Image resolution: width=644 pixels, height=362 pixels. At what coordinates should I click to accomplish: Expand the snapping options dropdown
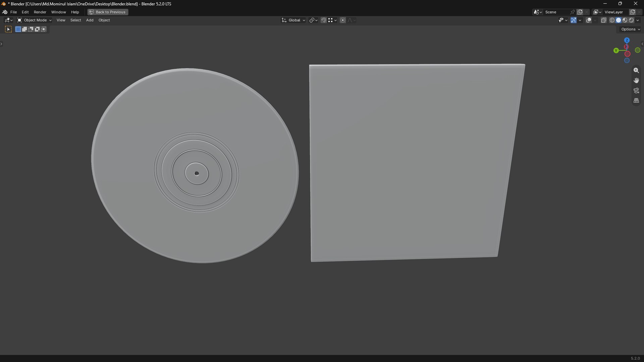333,20
